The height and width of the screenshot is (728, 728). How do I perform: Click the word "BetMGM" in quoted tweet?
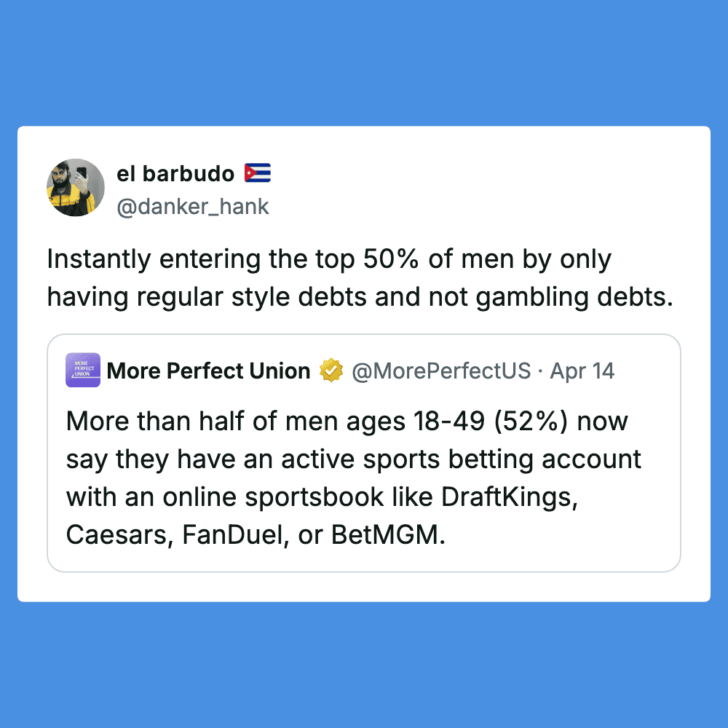pos(386,536)
